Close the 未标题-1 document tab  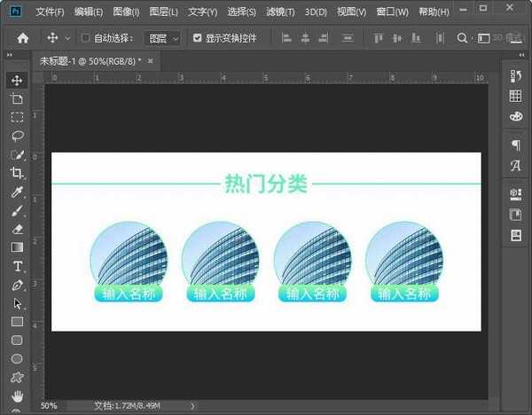151,60
